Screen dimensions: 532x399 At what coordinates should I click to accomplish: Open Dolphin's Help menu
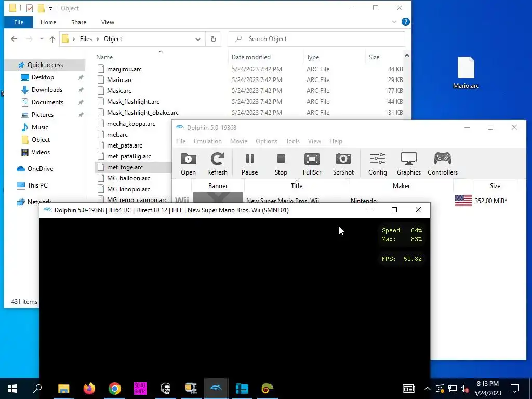click(336, 141)
